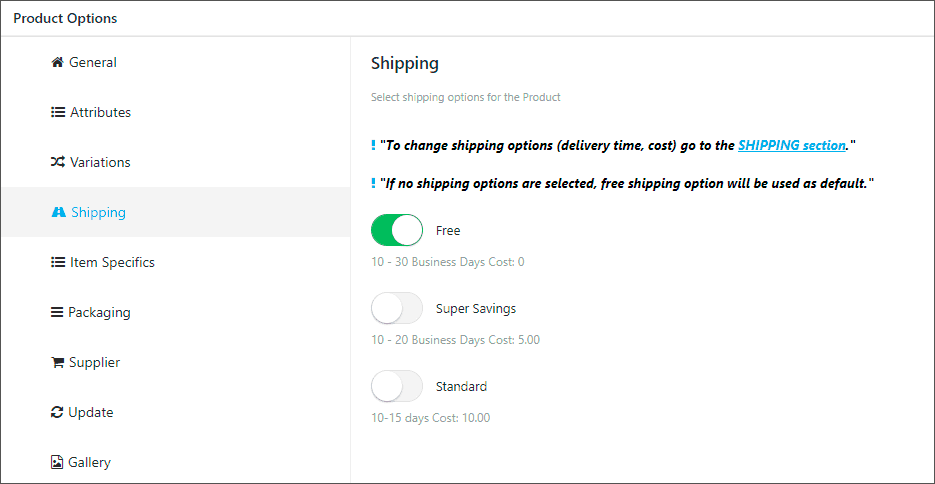The image size is (935, 484).
Task: Open the General options tab
Action: pos(92,62)
